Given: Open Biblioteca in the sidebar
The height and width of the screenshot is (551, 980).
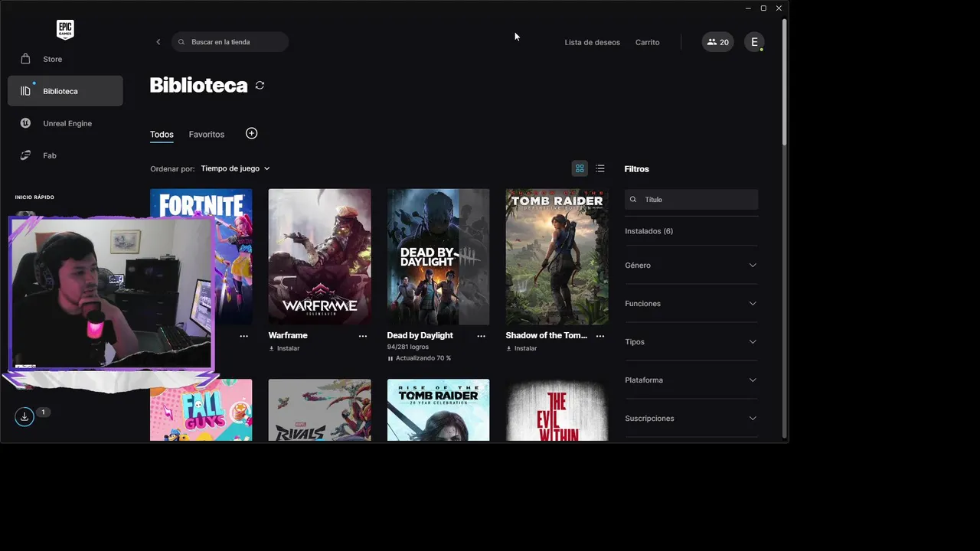Looking at the screenshot, I should pyautogui.click(x=65, y=91).
